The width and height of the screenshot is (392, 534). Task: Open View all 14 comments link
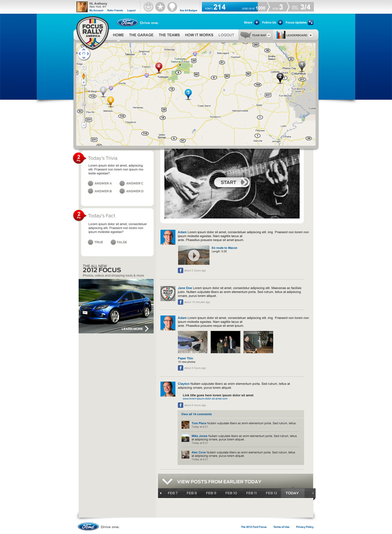point(196,414)
